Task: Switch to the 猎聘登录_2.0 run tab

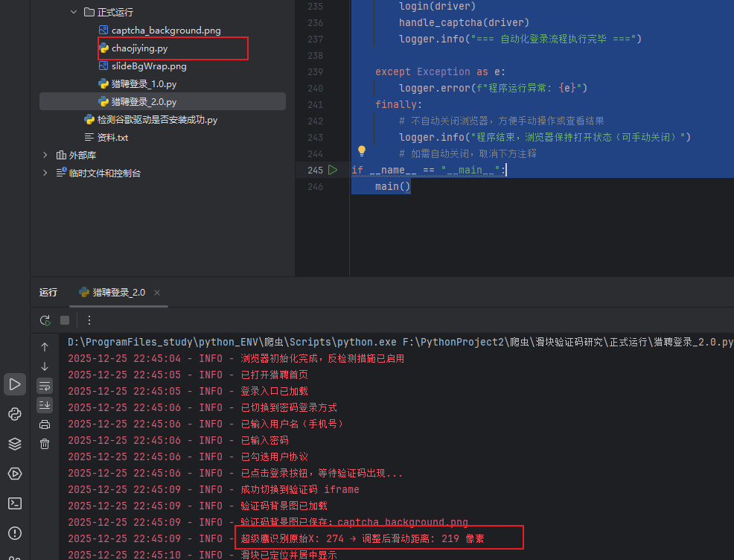Action: 118,293
